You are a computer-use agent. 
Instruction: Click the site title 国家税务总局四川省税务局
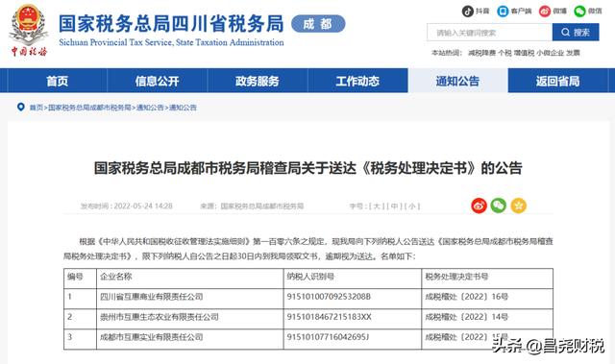tap(171, 23)
